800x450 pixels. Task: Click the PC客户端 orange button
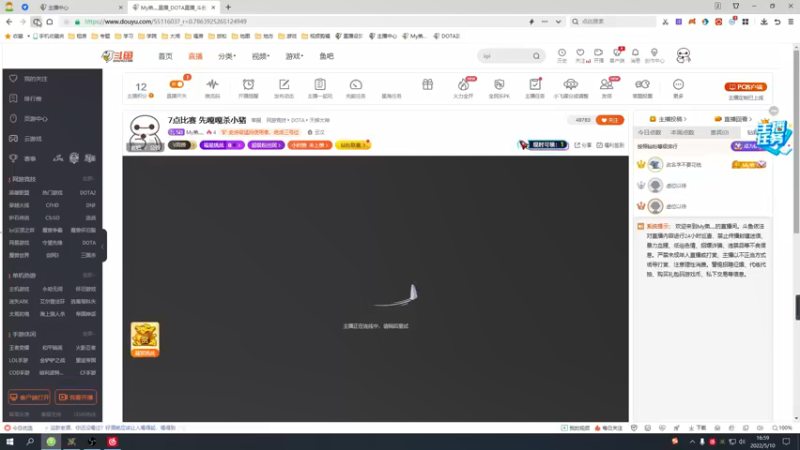click(745, 87)
